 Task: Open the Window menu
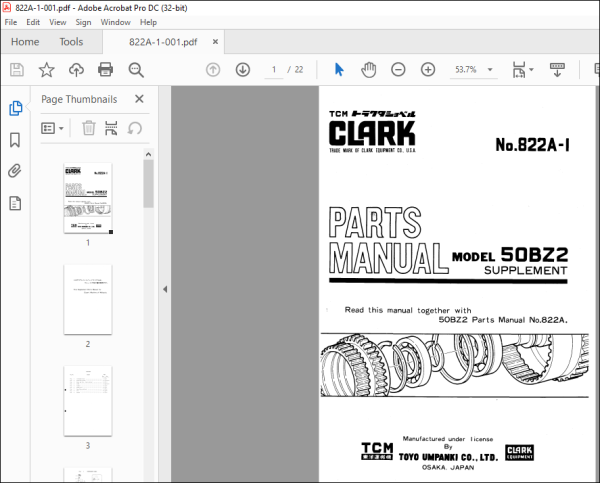[116, 22]
